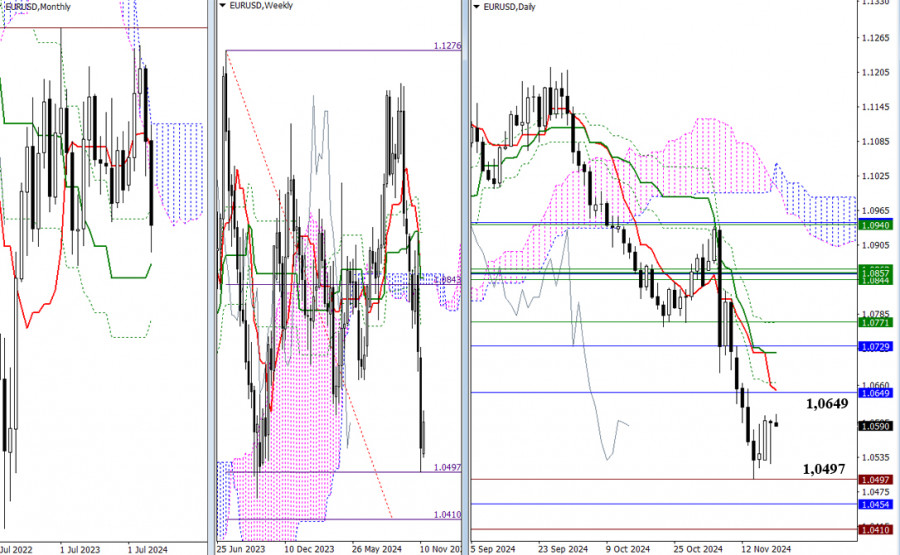Click the 1.0965 price scale value

tap(875, 211)
